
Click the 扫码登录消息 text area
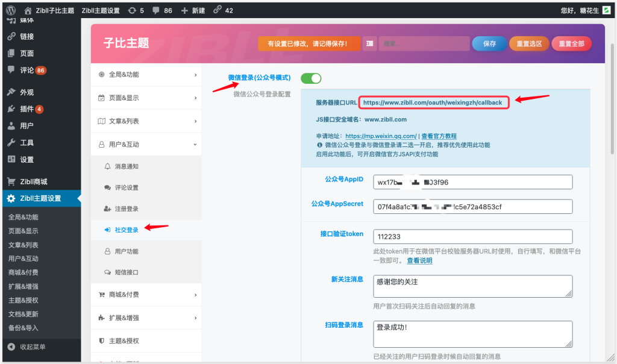pos(472,334)
